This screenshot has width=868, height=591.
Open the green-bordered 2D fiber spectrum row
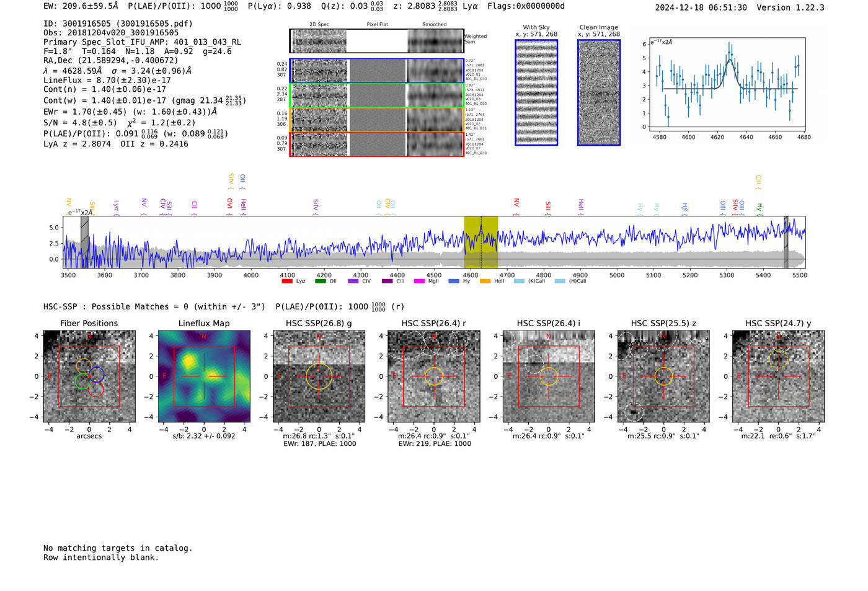376,96
